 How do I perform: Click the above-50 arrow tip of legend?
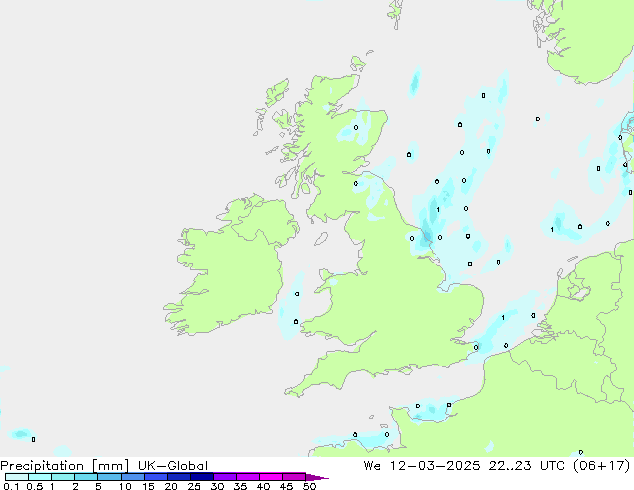click(x=317, y=477)
